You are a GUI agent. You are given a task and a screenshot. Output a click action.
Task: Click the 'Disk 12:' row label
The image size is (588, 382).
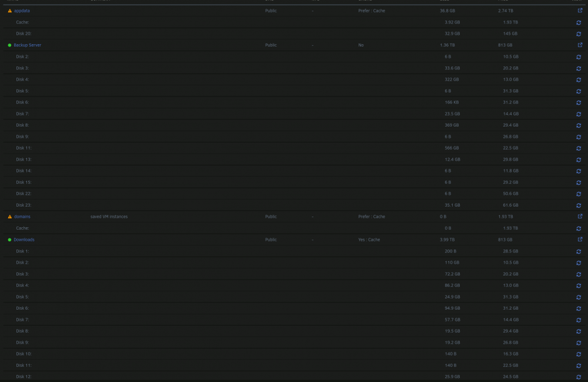[24, 376]
